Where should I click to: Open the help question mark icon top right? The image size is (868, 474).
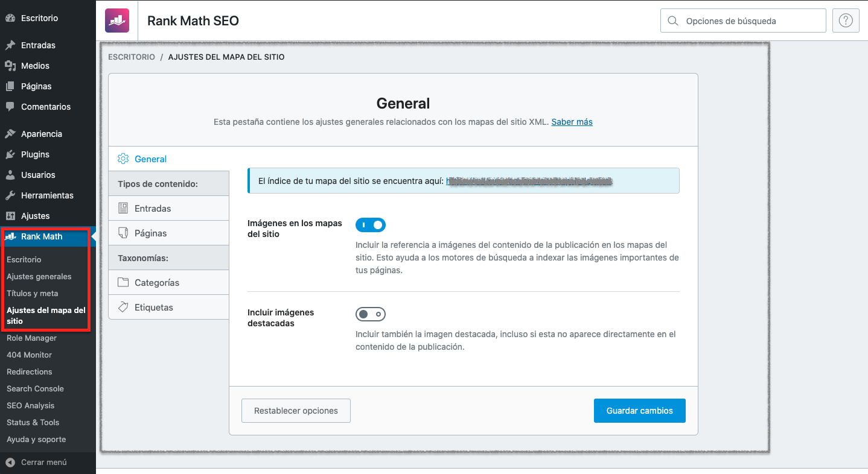point(845,20)
